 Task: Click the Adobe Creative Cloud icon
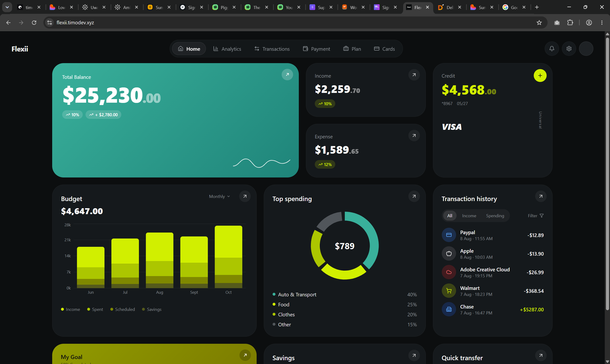[449, 272]
